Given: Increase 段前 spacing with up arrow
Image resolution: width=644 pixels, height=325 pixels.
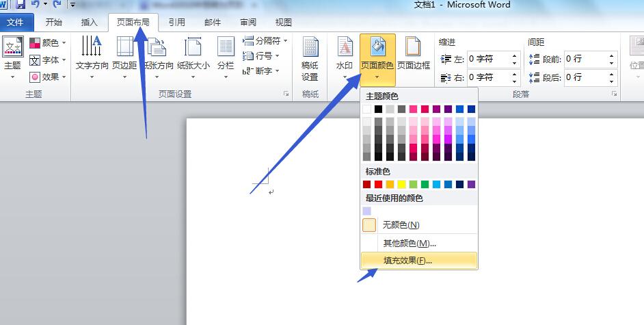Looking at the screenshot, I should point(612,55).
